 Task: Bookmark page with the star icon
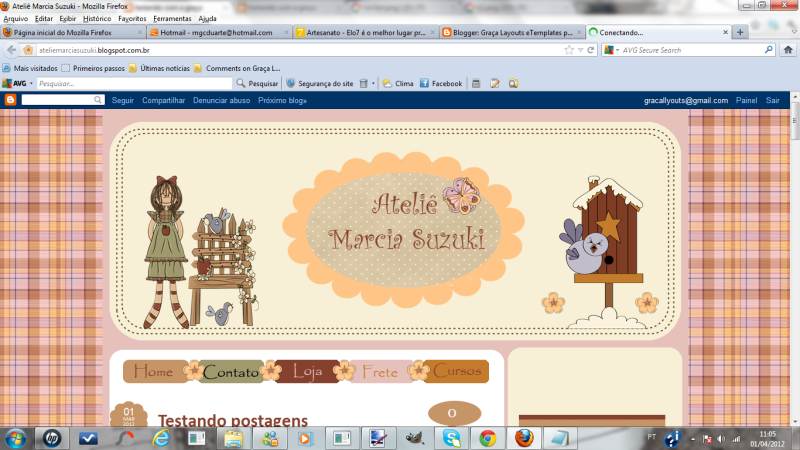[x=569, y=50]
